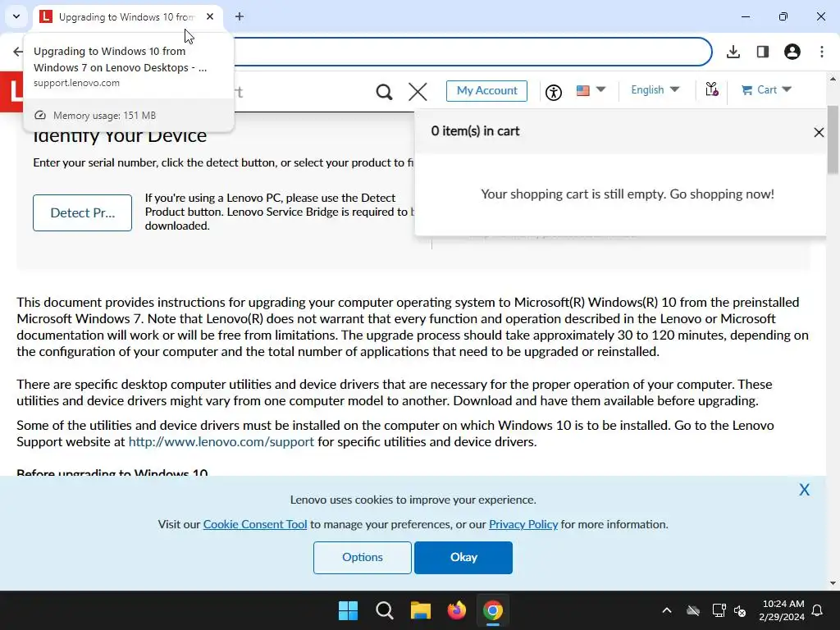Open the accessibility icon in Lenovo header

554,92
